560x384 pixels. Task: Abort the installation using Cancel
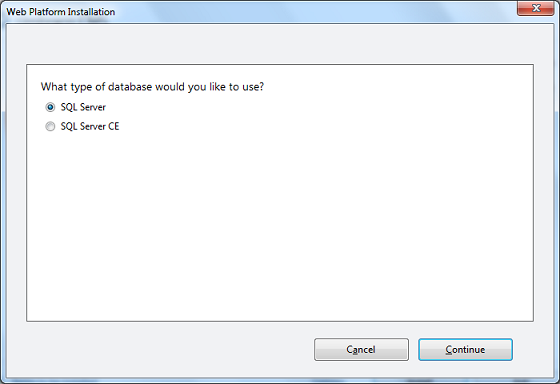361,349
